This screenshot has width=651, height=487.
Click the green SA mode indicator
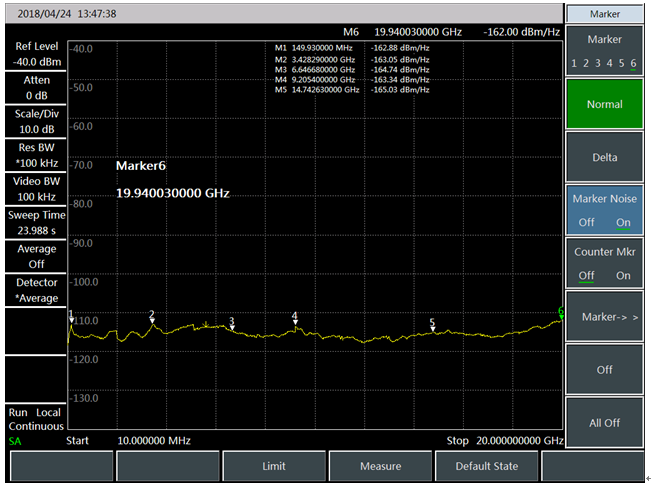click(15, 441)
